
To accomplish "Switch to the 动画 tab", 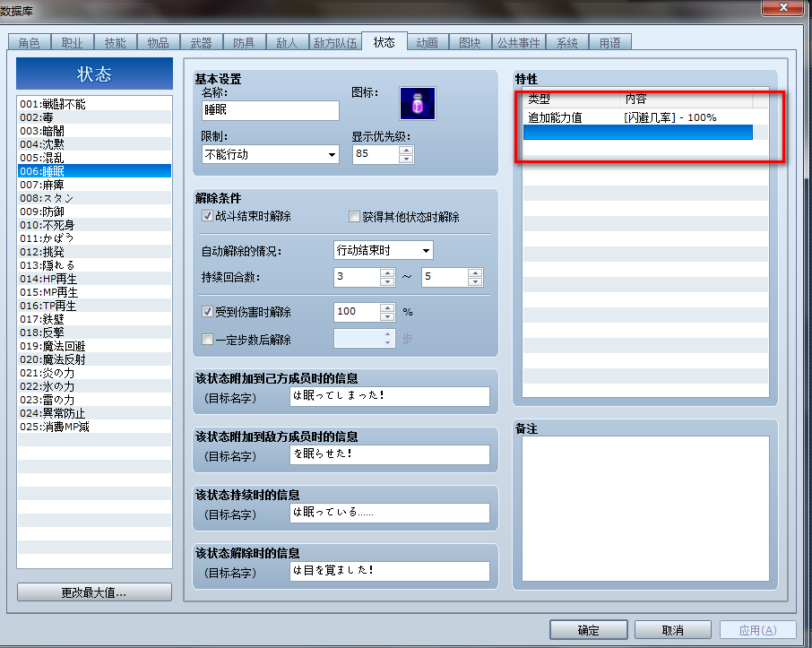I will point(428,42).
